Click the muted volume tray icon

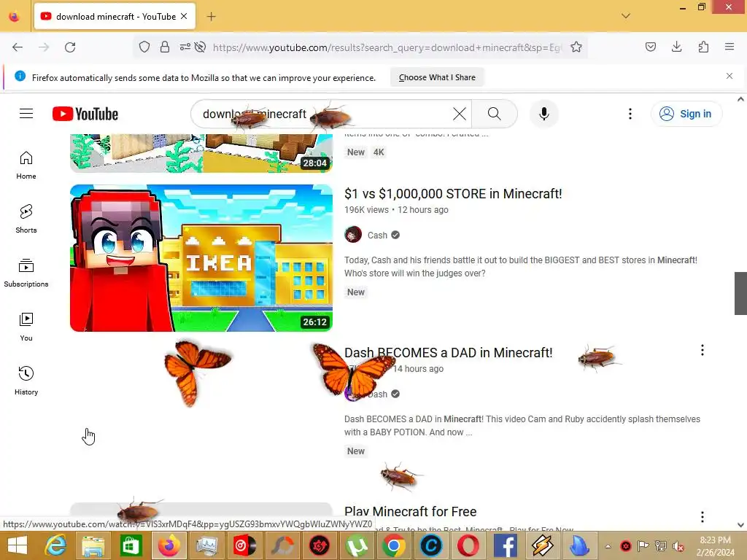click(678, 546)
